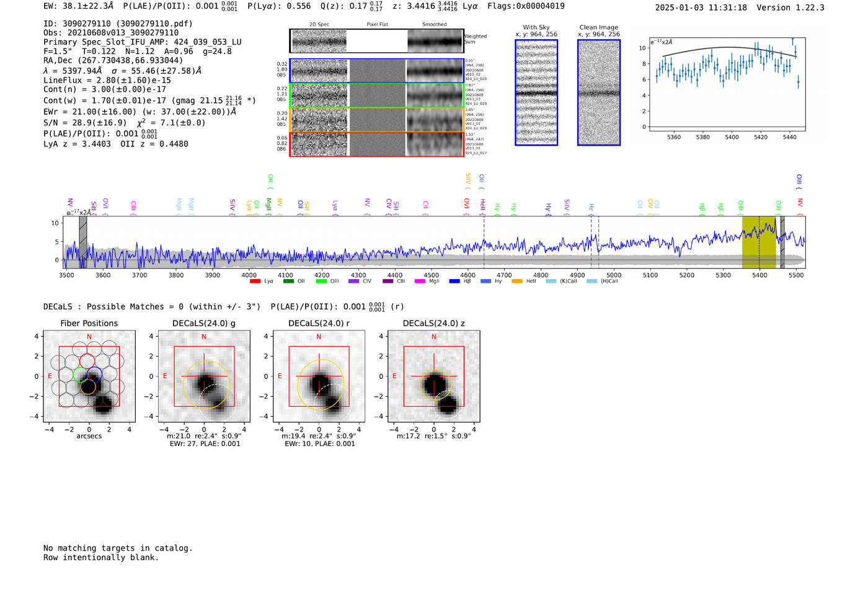This screenshot has width=868, height=591.
Task: Click the Primary Spec_Slot_IFU_AMP line
Action: (143, 42)
